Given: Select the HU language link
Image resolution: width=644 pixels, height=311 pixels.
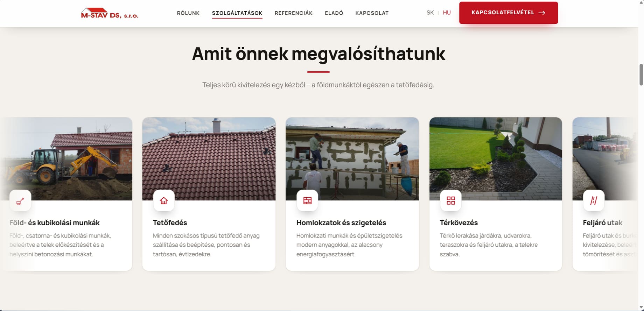Looking at the screenshot, I should pos(447,13).
